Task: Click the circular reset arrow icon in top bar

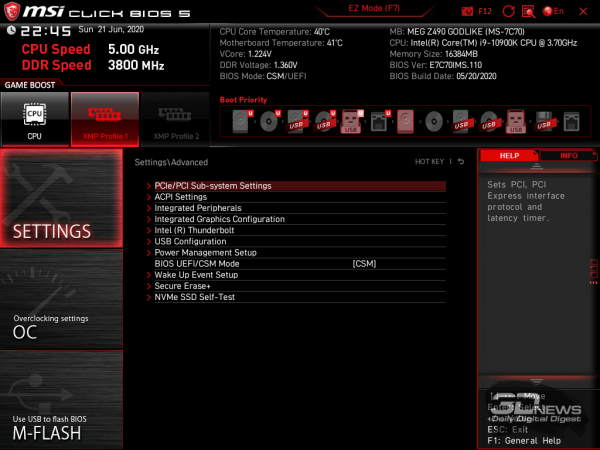Action: tap(511, 10)
